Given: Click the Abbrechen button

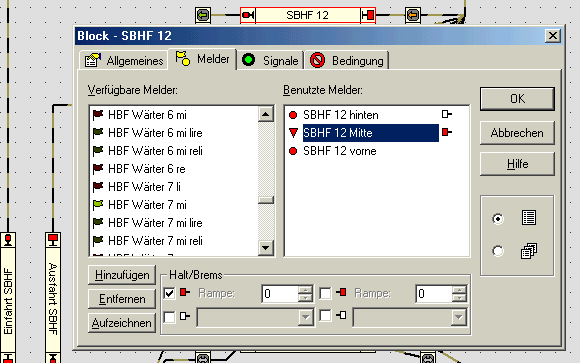Looking at the screenshot, I should pyautogui.click(x=517, y=133).
